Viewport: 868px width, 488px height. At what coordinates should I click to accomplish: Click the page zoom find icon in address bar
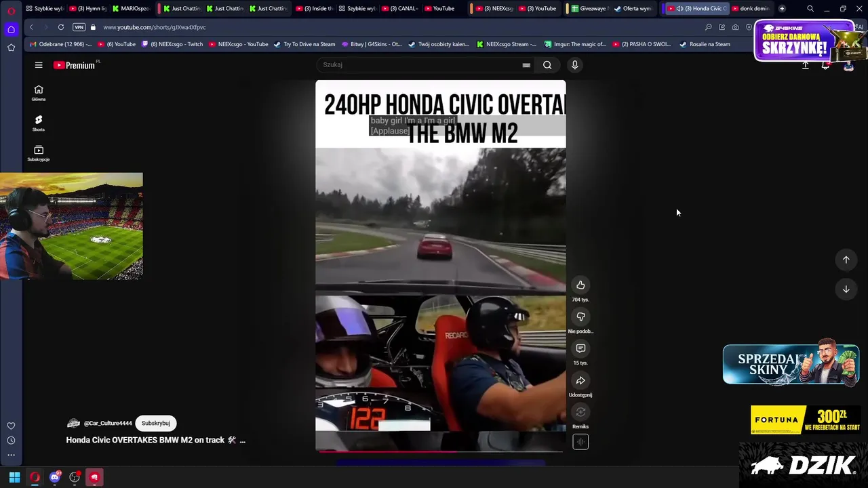click(x=709, y=27)
